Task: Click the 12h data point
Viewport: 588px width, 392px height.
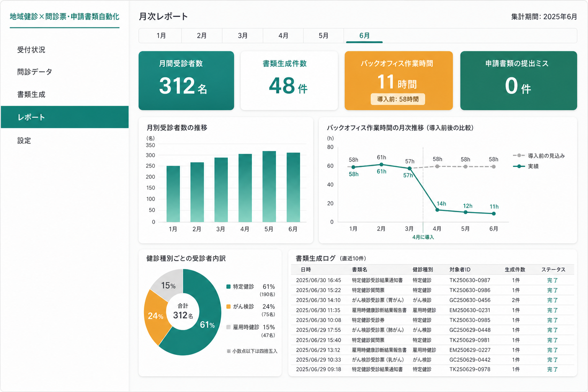Action: [465, 212]
